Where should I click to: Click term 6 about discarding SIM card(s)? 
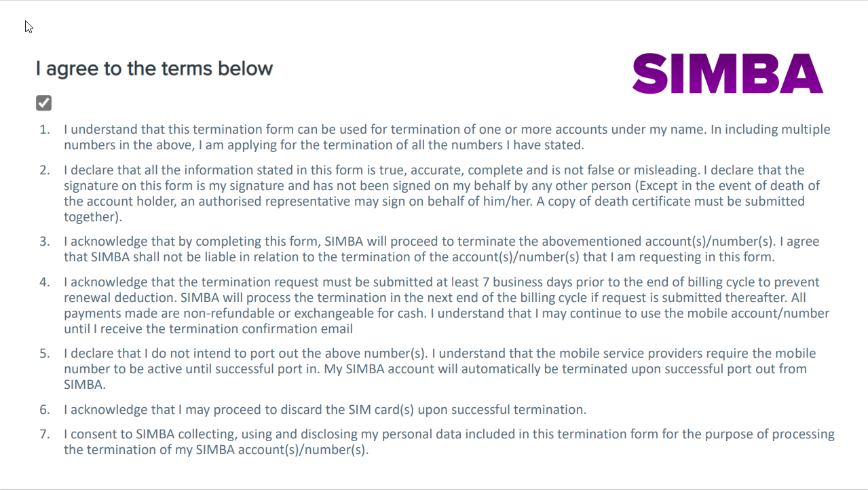pyautogui.click(x=325, y=410)
